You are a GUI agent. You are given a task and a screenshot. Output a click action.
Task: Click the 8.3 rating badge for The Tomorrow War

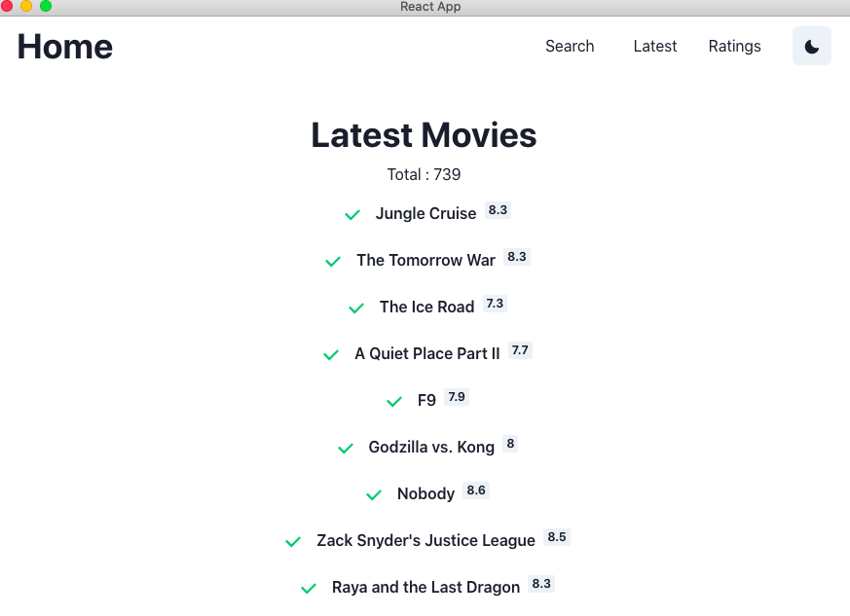point(517,257)
